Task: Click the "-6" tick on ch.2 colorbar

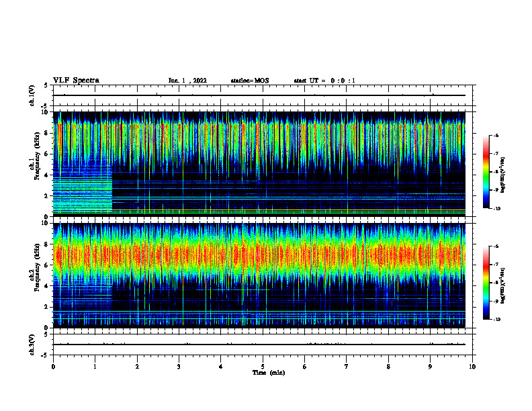Action: pos(496,246)
